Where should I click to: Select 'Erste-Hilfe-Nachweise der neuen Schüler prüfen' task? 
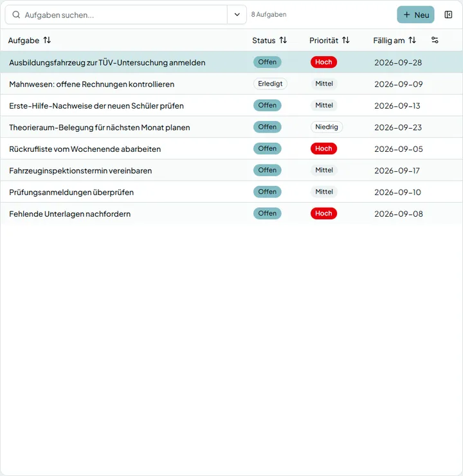232,105
